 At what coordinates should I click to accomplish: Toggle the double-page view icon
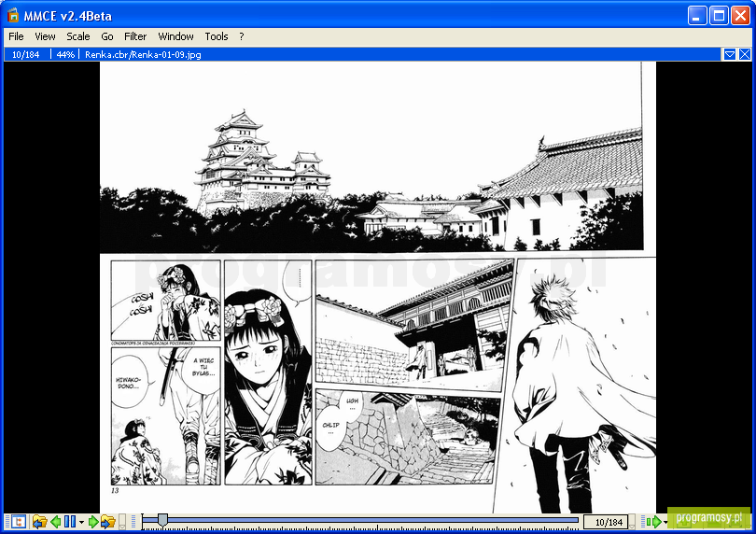click(x=70, y=522)
